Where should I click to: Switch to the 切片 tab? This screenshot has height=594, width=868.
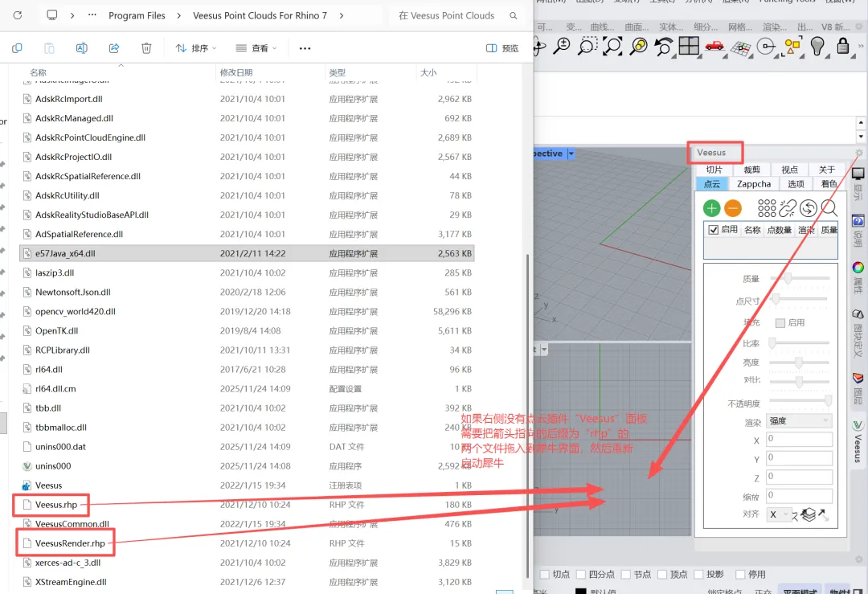pos(714,170)
